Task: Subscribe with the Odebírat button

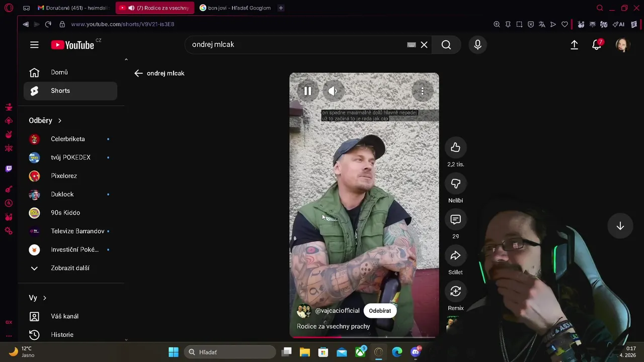Action: (x=380, y=311)
